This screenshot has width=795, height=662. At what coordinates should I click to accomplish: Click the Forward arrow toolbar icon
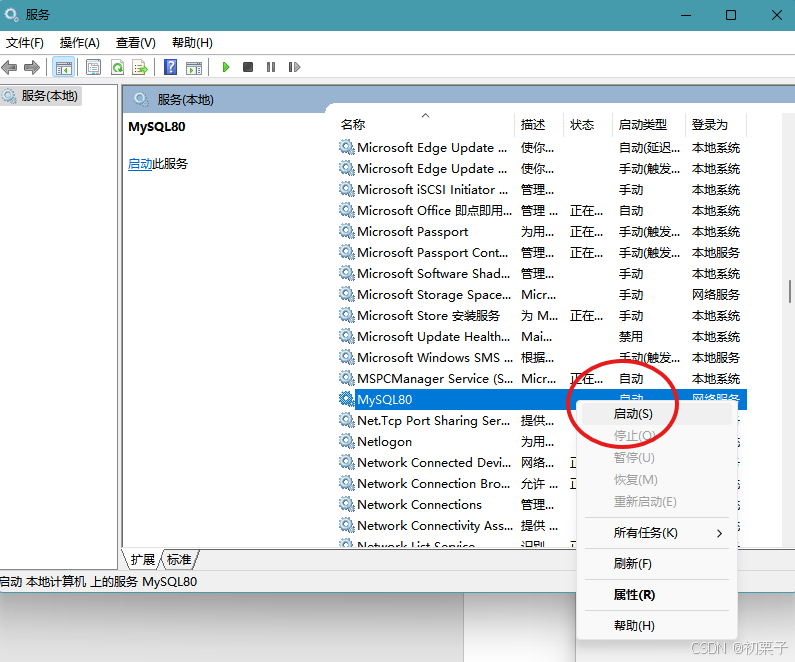[32, 67]
